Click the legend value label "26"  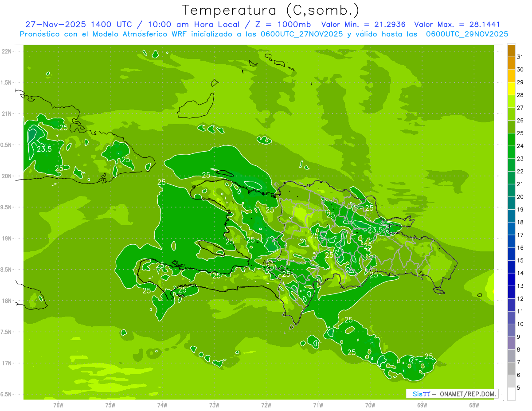[520, 121]
